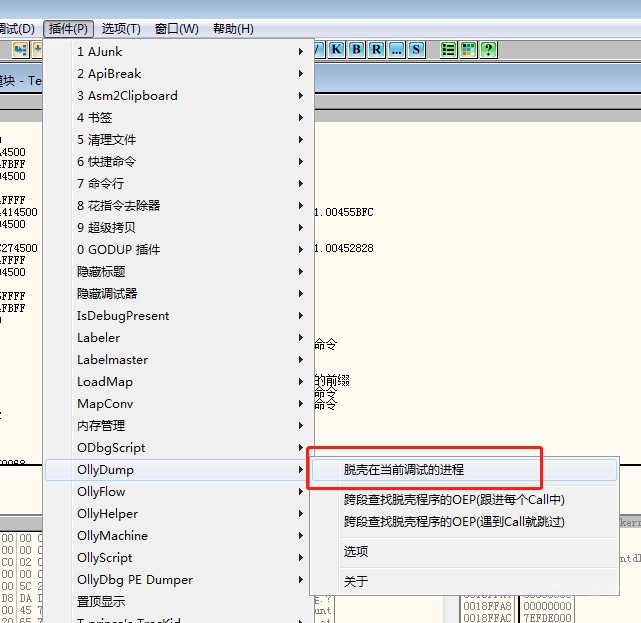Open the 6 快捷命令 plugin entry
641x623 pixels.
(179, 161)
